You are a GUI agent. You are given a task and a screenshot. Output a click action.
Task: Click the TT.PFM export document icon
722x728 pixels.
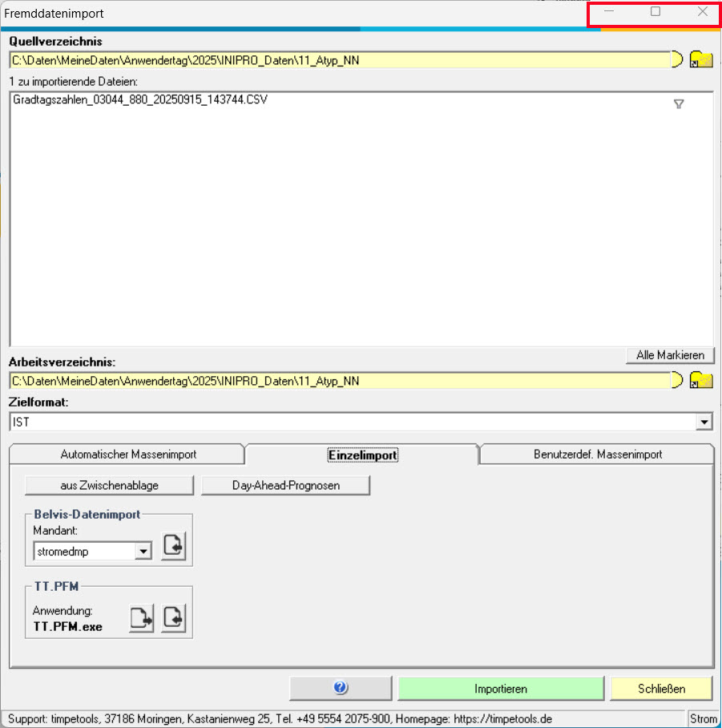[141, 619]
